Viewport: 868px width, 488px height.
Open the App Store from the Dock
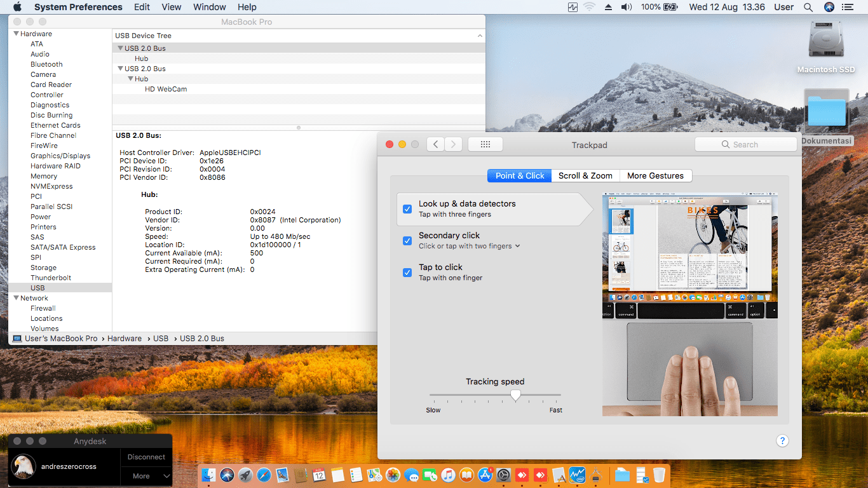[485, 475]
